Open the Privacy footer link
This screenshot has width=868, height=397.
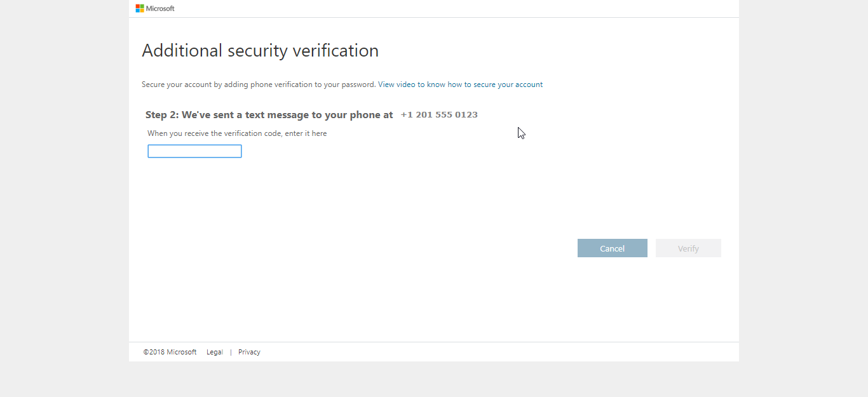(x=249, y=352)
